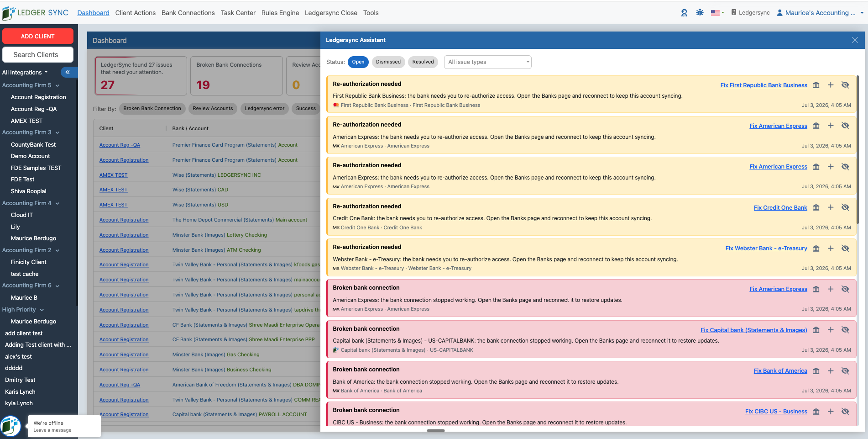Image resolution: width=868 pixels, height=439 pixels.
Task: Click the Ledgersync building icon in header
Action: click(734, 12)
